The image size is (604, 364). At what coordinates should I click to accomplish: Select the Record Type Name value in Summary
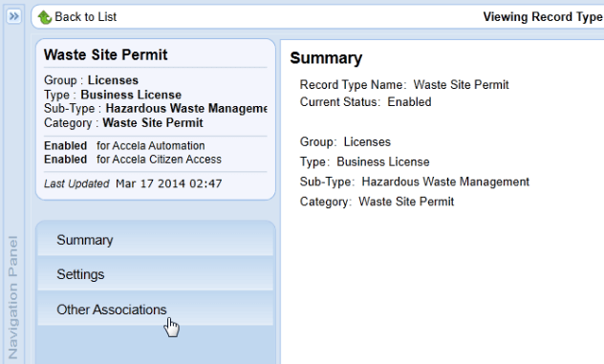coord(461,85)
